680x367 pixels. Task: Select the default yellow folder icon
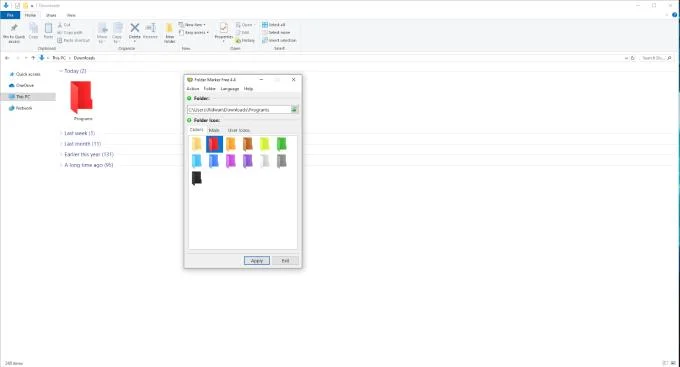tap(197, 144)
